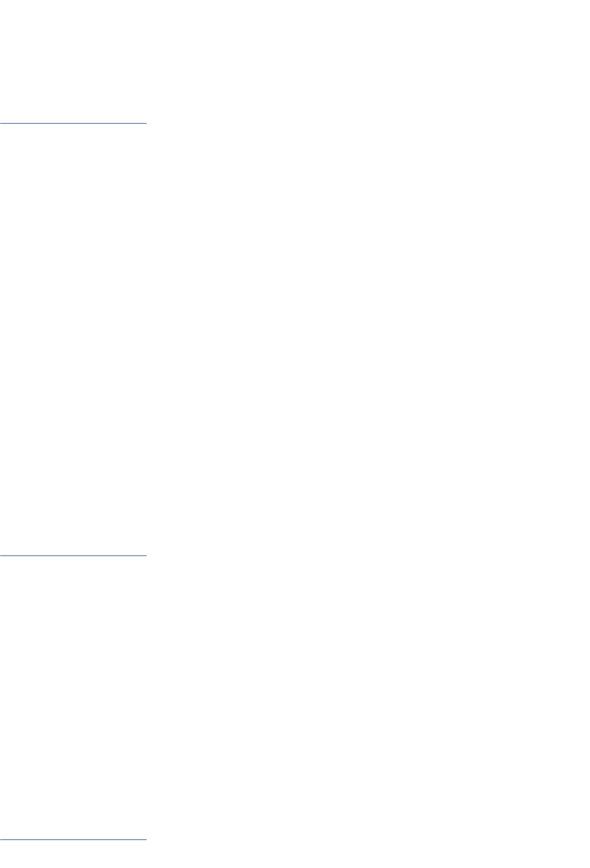
Task: Select the right end of top blue line
Action: [145, 124]
